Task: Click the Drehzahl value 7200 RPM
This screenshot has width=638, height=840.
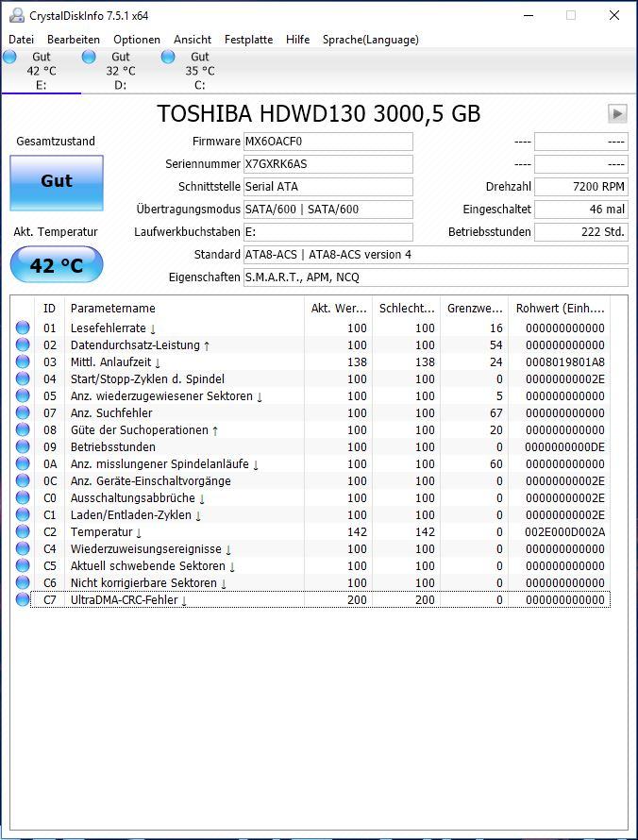Action: click(x=581, y=187)
